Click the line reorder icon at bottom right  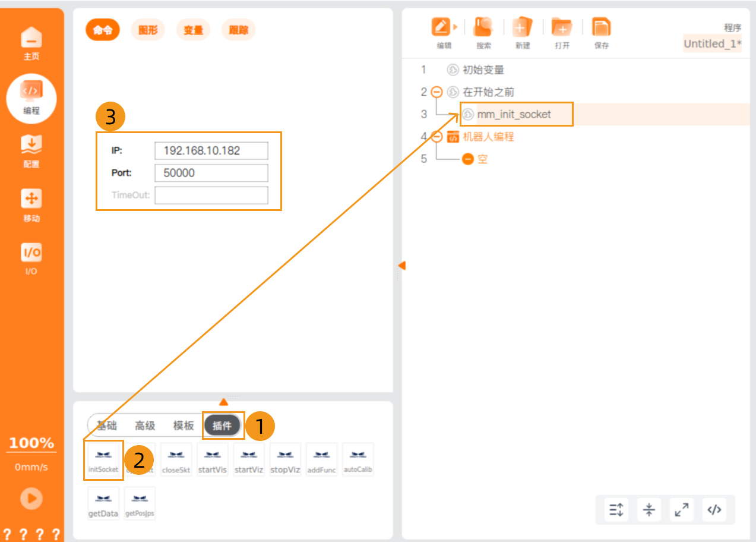tap(616, 509)
